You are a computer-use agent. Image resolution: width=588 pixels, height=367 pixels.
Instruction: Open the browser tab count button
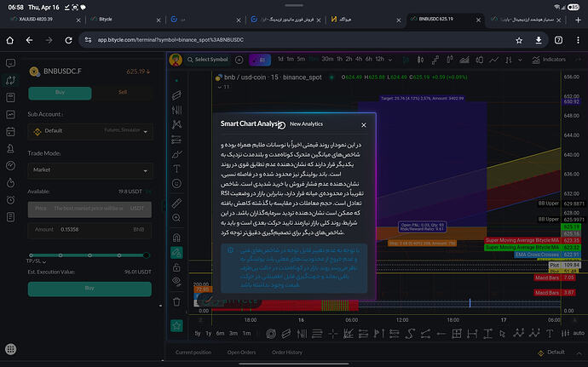point(558,40)
